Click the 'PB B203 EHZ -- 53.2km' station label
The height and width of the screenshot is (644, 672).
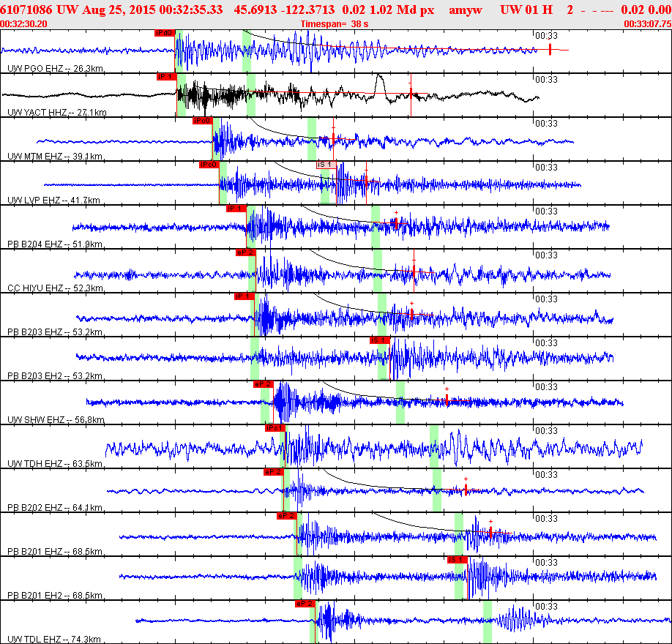tap(55, 332)
